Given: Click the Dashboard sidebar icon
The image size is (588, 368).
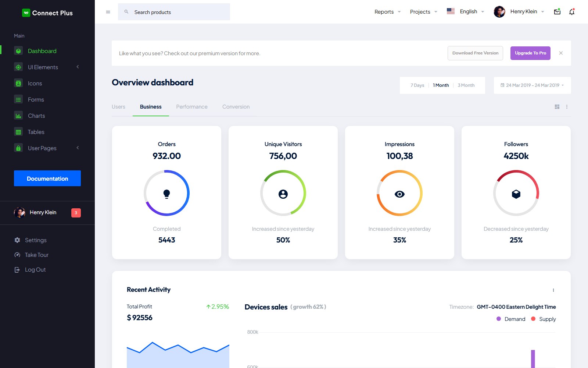Looking at the screenshot, I should pos(18,51).
